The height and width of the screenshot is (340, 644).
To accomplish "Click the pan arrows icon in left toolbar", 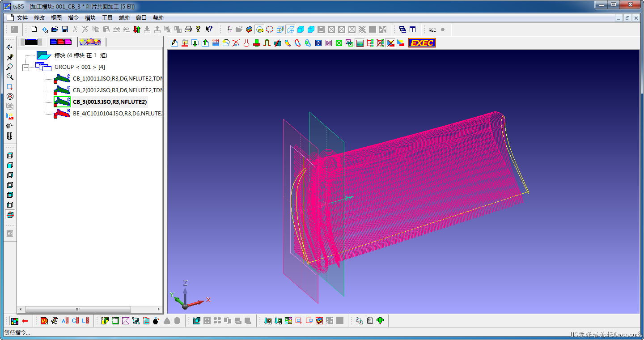I will coord(10,47).
